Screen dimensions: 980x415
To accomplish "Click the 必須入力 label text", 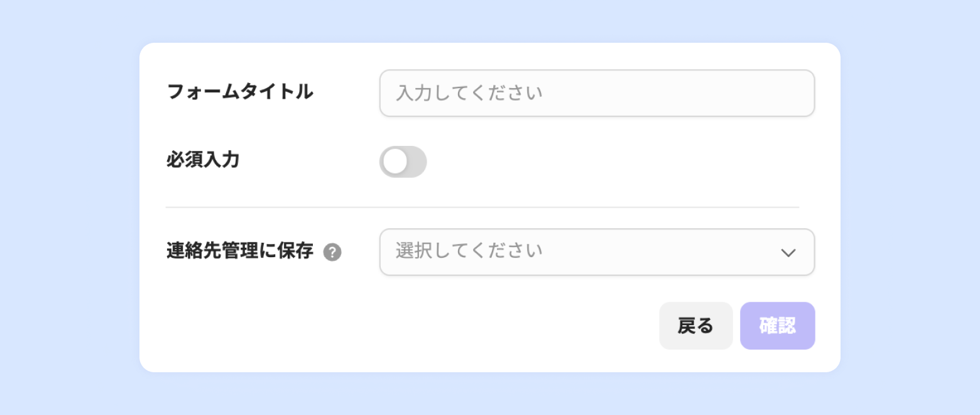I will coord(203,160).
